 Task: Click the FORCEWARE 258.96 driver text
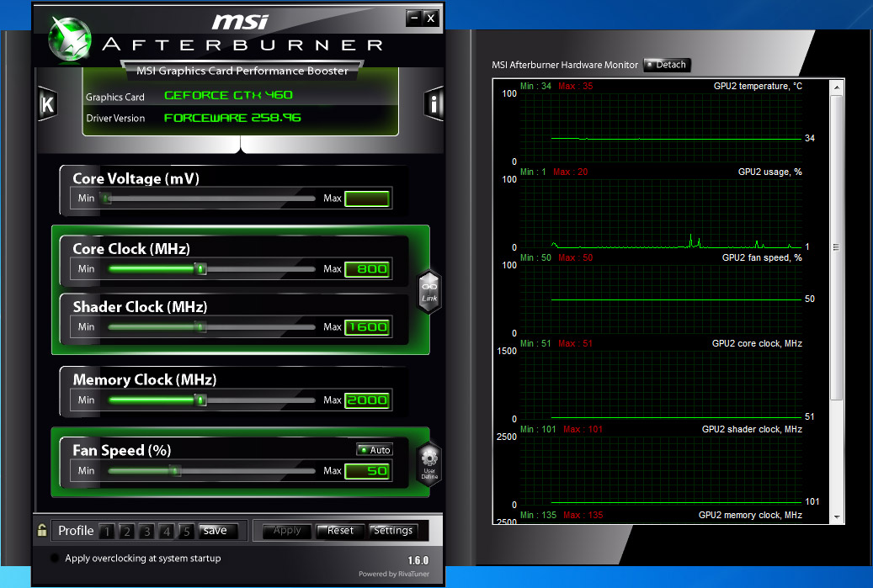coord(232,118)
